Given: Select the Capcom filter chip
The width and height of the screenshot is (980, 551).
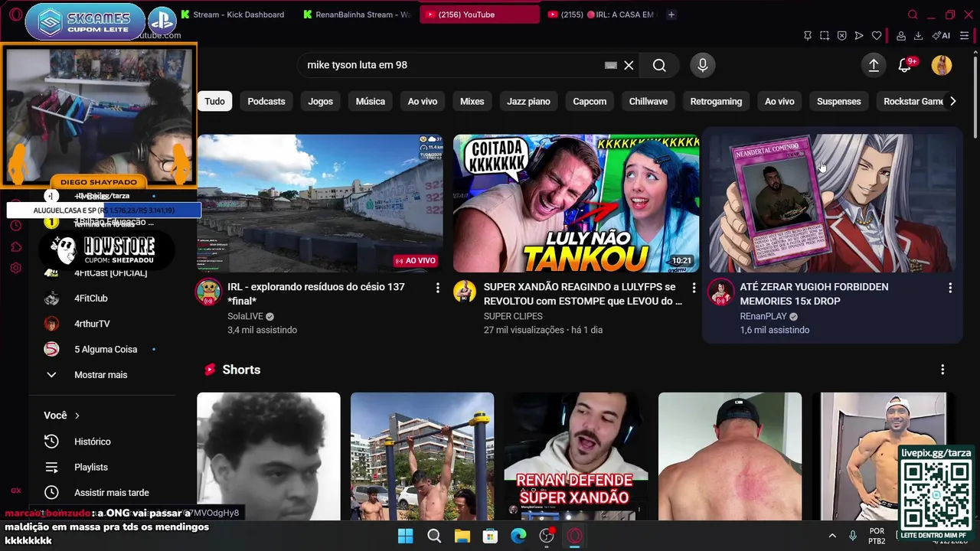Looking at the screenshot, I should pyautogui.click(x=590, y=101).
